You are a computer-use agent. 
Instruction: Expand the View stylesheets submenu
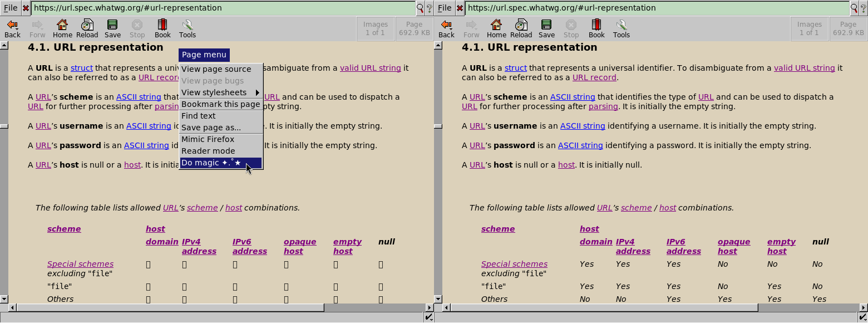(x=220, y=92)
